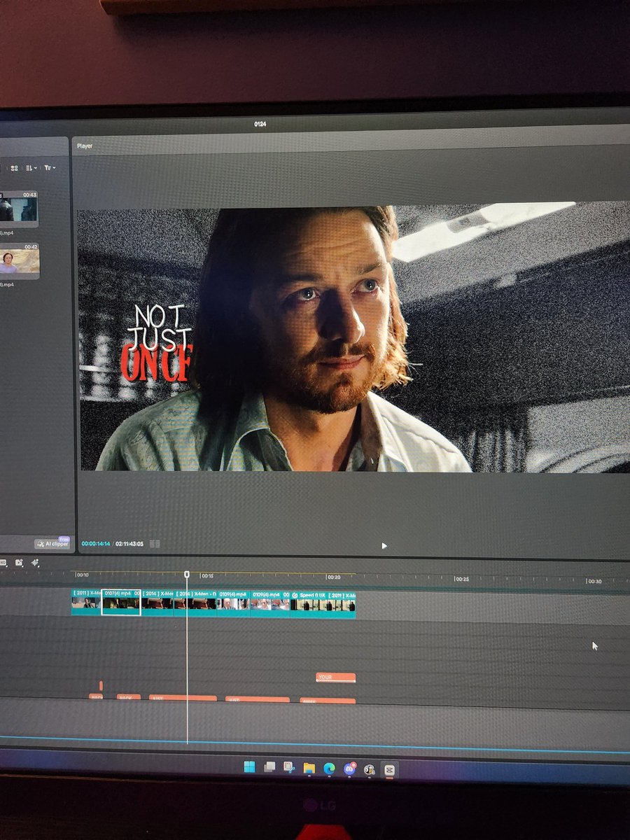The width and height of the screenshot is (630, 840).
Task: Toggle the HD icon in timeline toolbar
Action: coord(3,563)
